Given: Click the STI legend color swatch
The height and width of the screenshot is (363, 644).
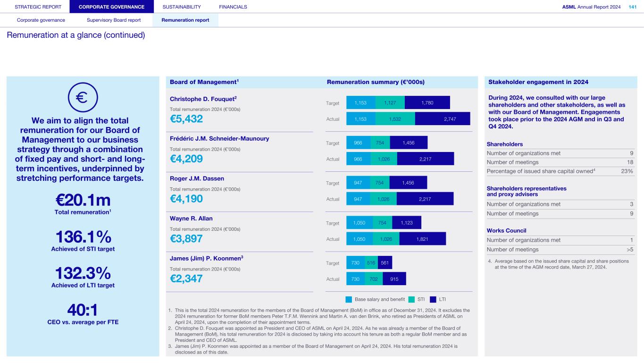Looking at the screenshot, I should click(x=411, y=299).
